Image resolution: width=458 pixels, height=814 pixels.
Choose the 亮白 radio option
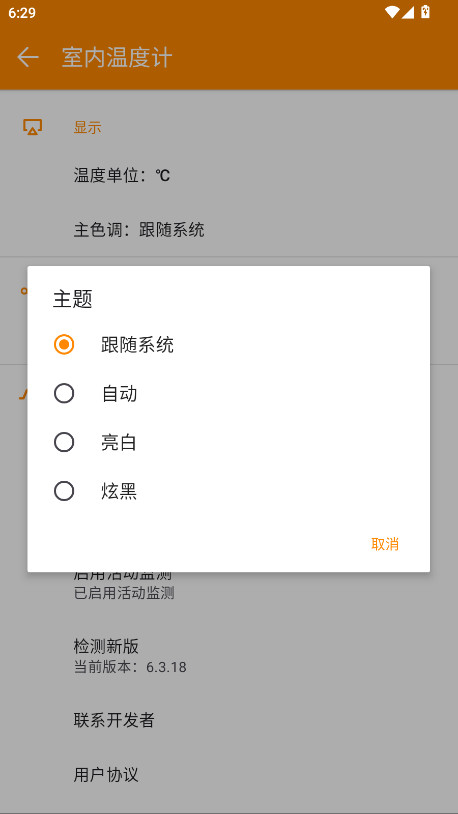coord(64,442)
